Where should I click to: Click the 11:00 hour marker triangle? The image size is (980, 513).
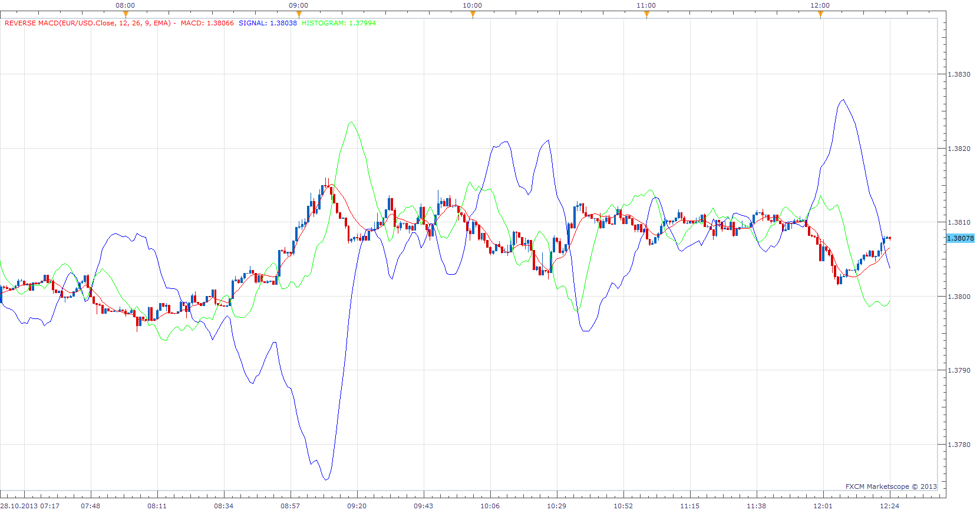[646, 14]
